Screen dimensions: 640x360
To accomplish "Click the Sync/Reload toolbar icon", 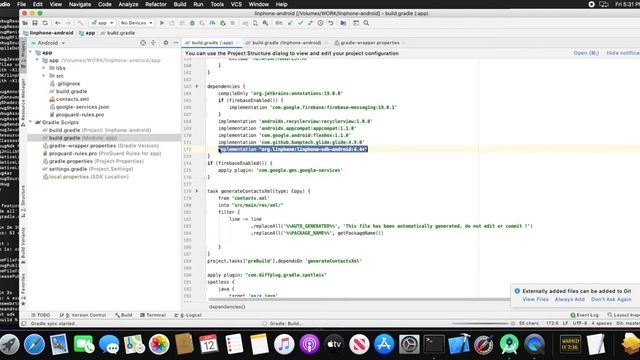I will click(x=45, y=23).
